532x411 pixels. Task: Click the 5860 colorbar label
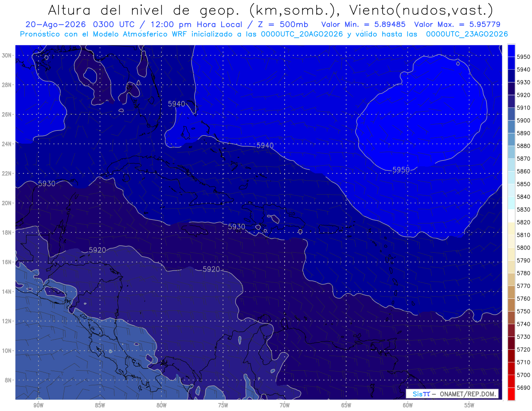524,171
